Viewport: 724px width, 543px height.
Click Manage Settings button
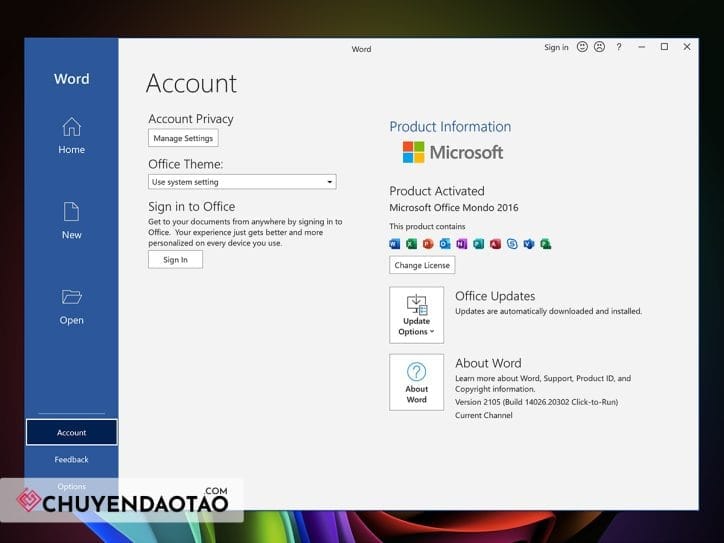click(183, 138)
